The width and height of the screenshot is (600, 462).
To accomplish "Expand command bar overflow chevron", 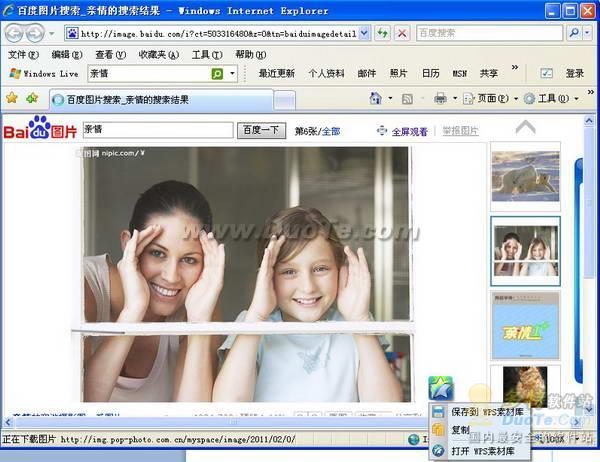I will pos(590,92).
